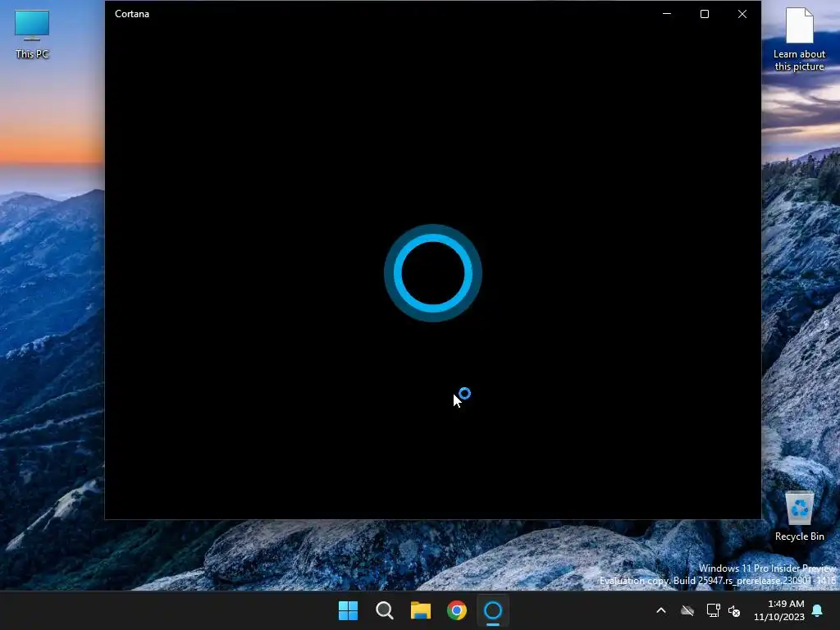Screen dimensions: 840x630
Task: Launch File Explorer from the taskbar
Action: point(421,610)
